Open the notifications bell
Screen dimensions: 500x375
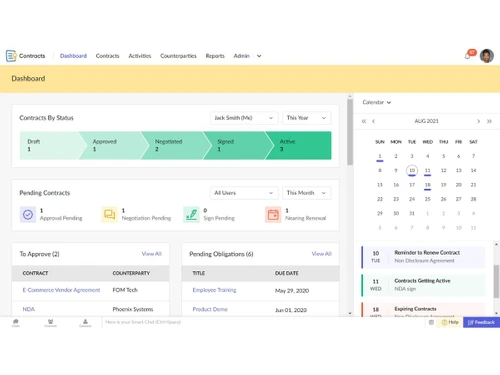click(x=468, y=56)
